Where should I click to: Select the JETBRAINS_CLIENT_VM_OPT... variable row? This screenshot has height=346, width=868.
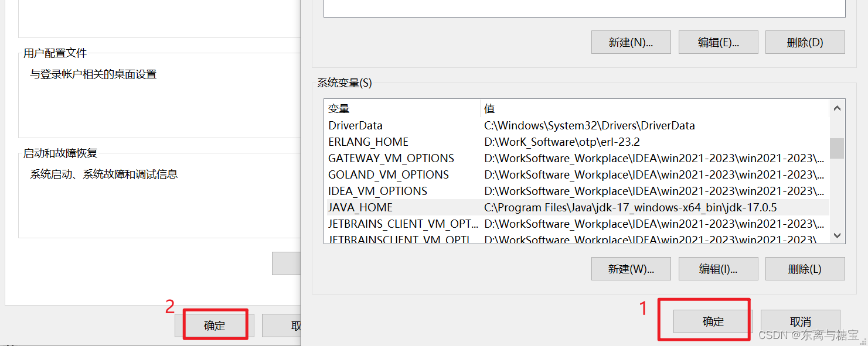coord(577,224)
